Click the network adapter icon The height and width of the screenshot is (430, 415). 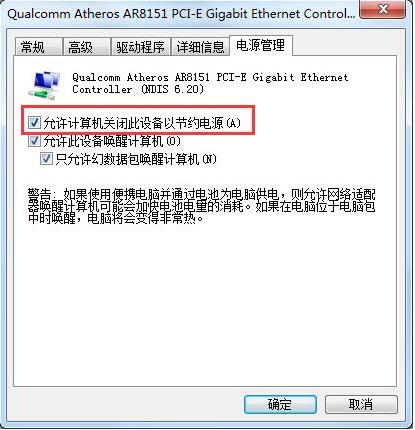tap(44, 85)
